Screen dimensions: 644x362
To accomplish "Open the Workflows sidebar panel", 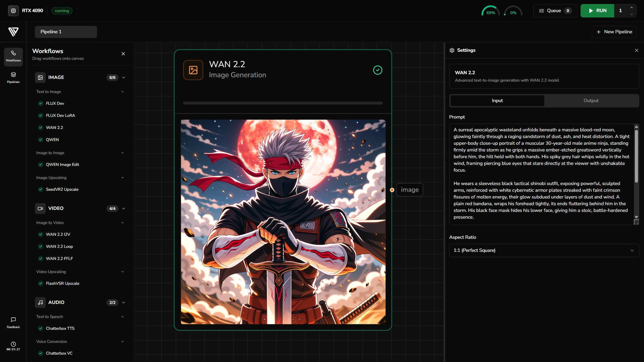I will click(x=13, y=56).
